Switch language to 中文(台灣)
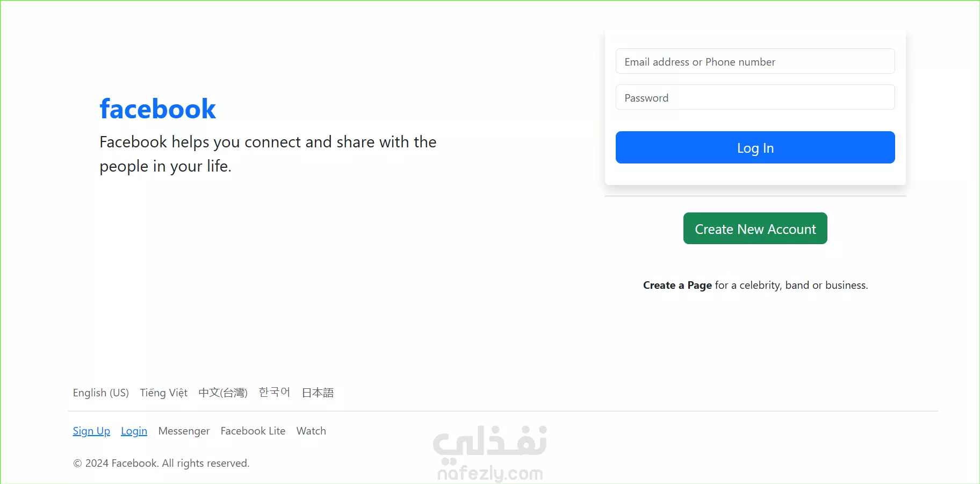Image resolution: width=980 pixels, height=484 pixels. pos(223,393)
